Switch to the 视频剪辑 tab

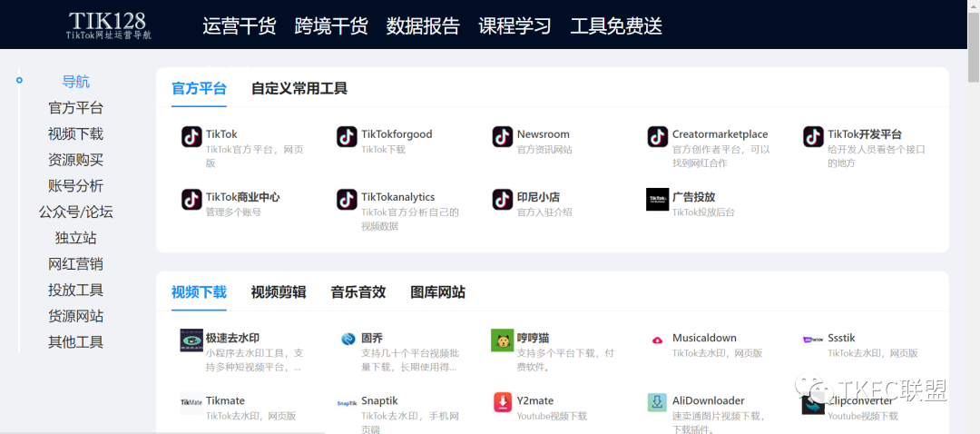click(x=279, y=292)
